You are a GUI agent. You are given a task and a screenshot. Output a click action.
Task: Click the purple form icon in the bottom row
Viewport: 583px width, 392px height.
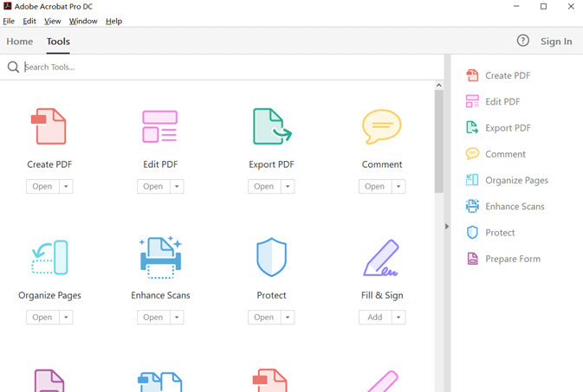[49, 381]
